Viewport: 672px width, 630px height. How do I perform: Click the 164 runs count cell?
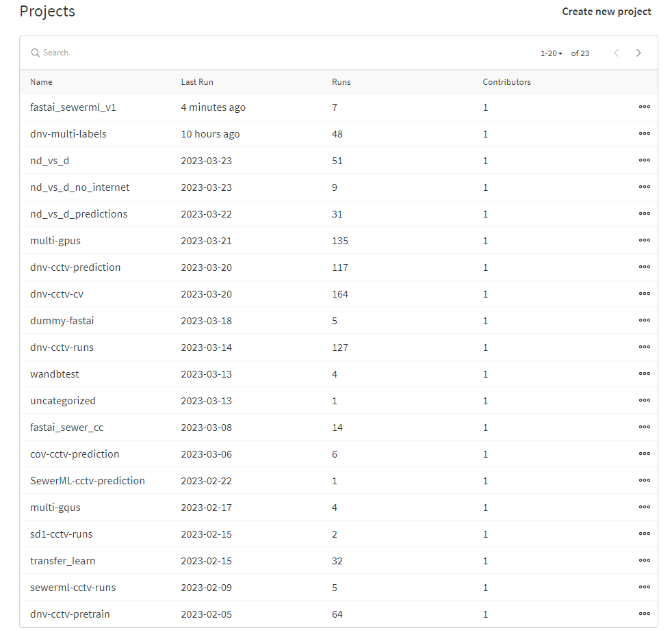tap(340, 294)
